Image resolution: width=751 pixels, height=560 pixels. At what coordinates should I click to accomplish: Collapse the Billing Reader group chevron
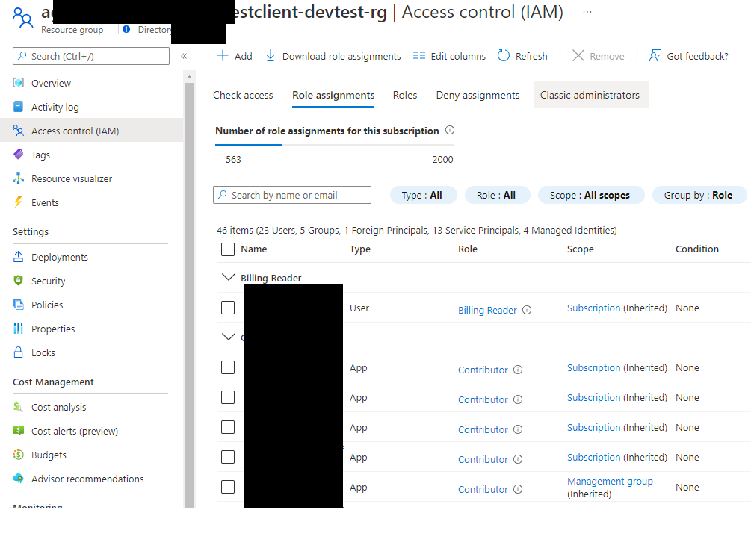point(229,277)
